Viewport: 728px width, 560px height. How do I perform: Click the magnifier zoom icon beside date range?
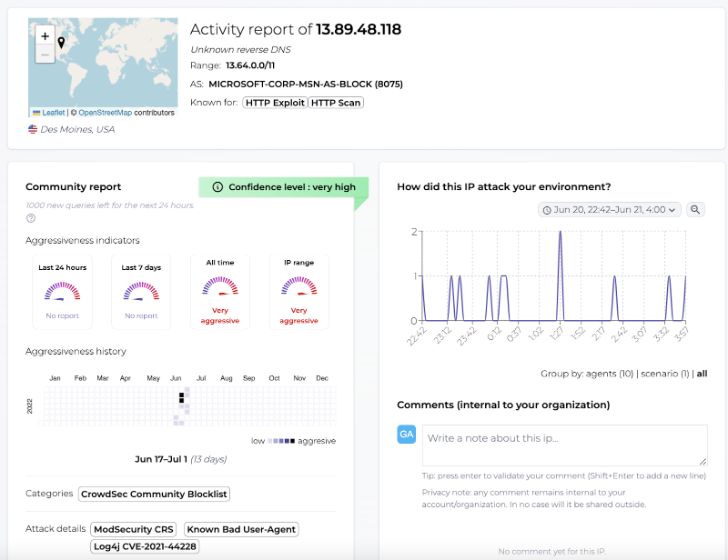tap(696, 209)
